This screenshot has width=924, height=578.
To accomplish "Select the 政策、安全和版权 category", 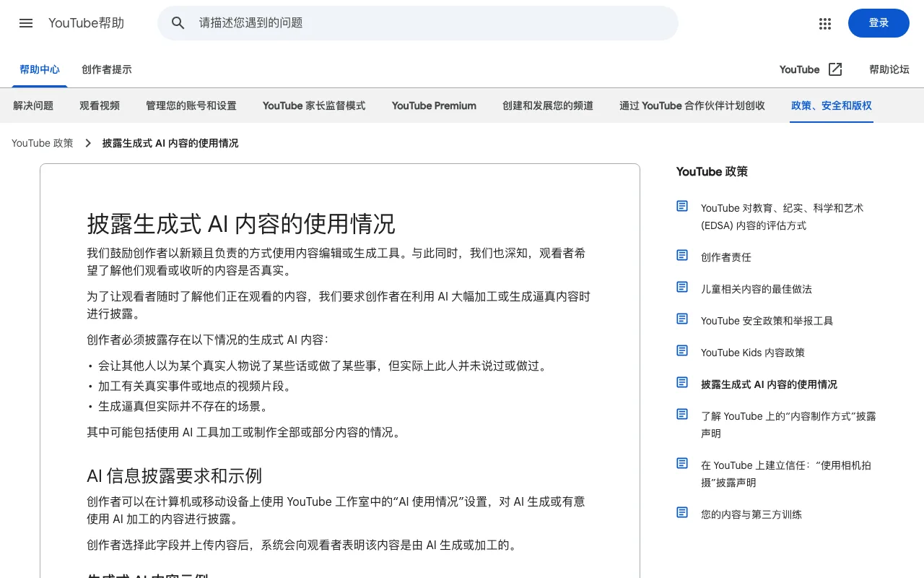I will click(832, 105).
